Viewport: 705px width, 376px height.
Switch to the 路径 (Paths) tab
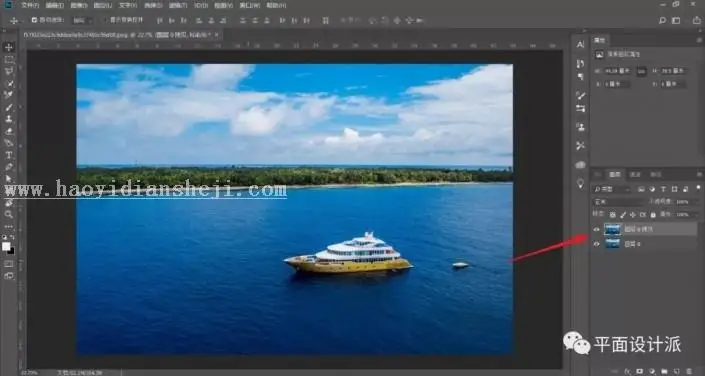(x=656, y=175)
